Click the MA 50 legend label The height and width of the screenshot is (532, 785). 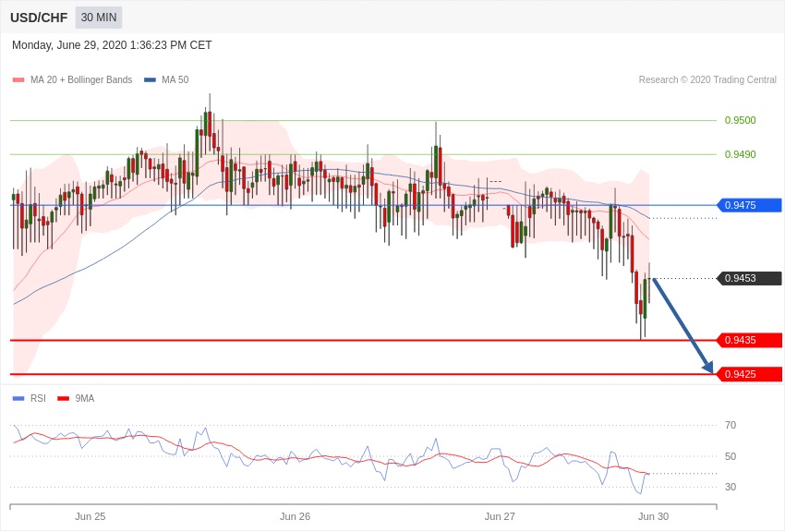[175, 79]
